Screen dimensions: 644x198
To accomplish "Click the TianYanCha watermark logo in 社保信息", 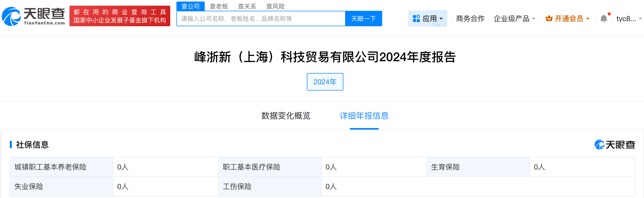I will point(615,145).
